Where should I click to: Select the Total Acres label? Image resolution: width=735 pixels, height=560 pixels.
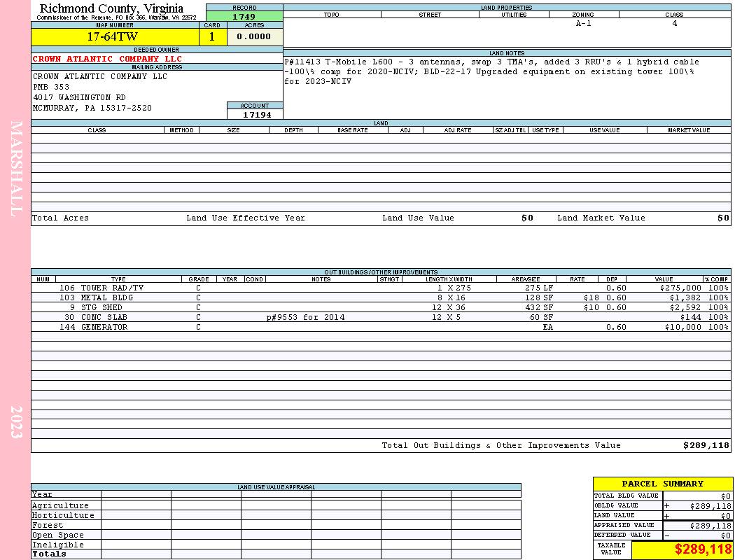pos(60,218)
